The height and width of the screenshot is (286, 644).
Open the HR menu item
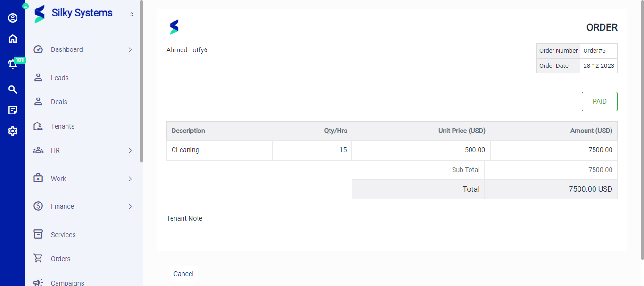[83, 150]
